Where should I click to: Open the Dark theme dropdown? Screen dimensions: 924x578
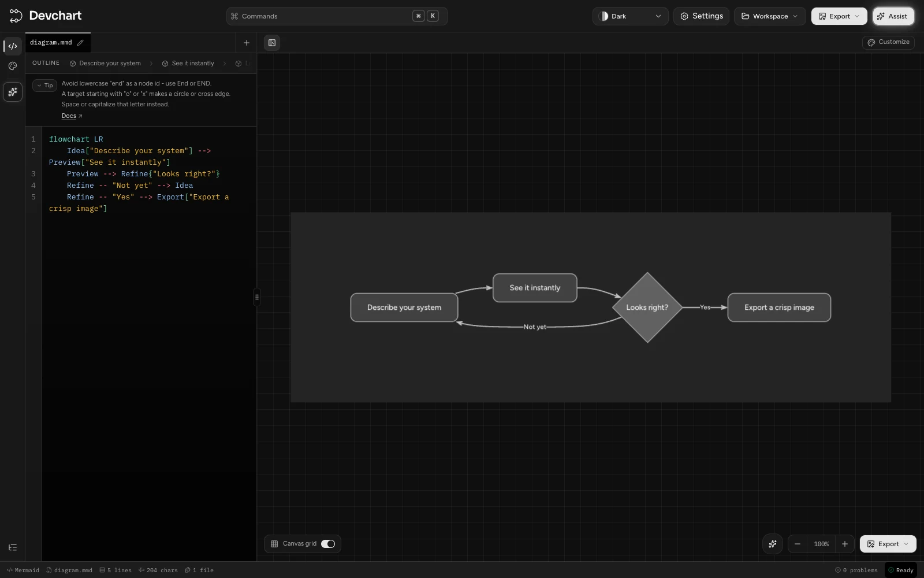630,16
